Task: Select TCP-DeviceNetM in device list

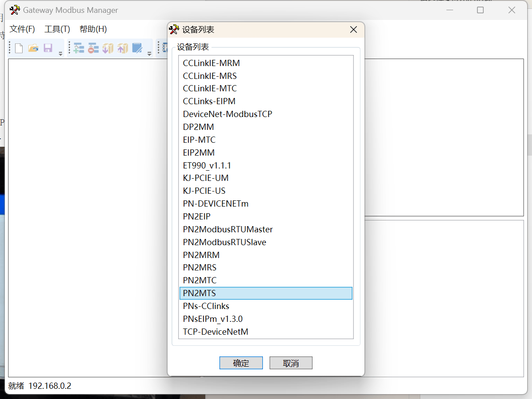Action: (266, 332)
